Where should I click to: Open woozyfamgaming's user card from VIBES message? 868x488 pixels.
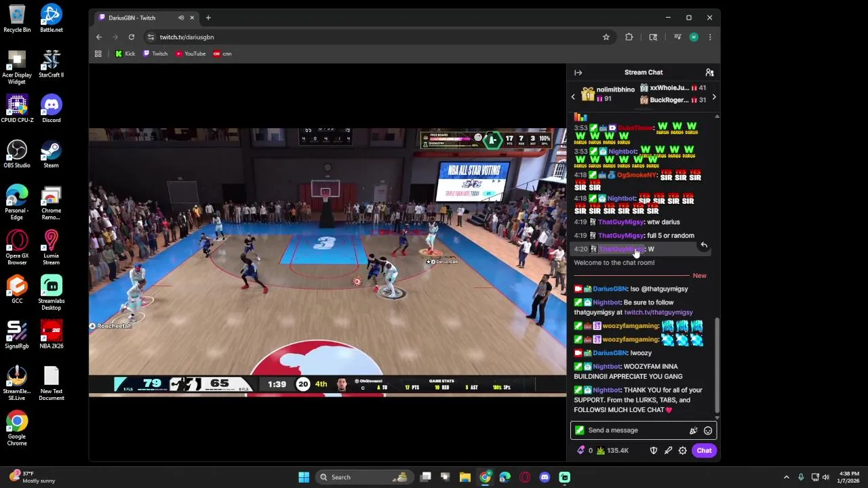(x=630, y=326)
